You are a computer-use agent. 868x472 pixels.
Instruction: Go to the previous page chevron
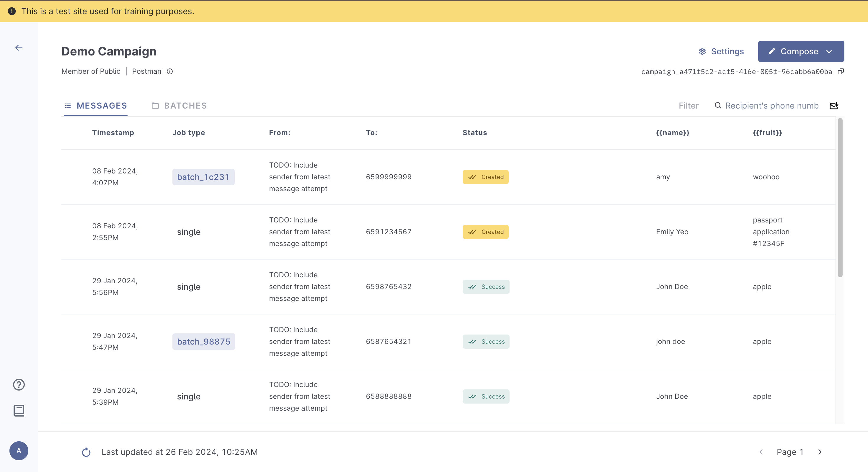[x=761, y=452]
